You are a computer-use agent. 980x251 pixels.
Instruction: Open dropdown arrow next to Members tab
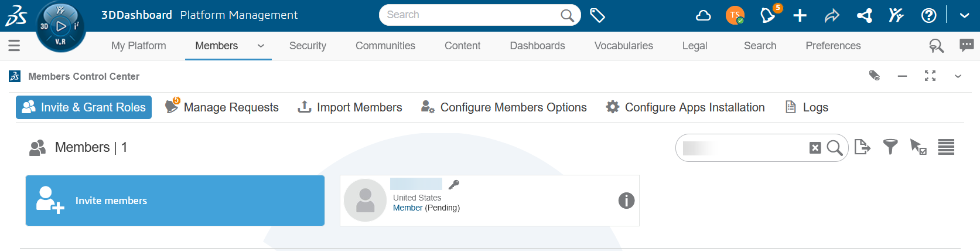pyautogui.click(x=261, y=46)
